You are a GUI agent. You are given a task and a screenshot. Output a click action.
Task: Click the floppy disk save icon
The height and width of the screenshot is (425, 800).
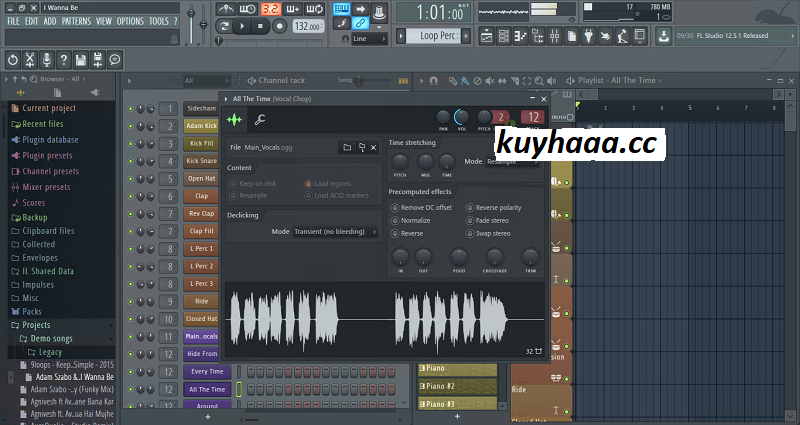coord(81,60)
